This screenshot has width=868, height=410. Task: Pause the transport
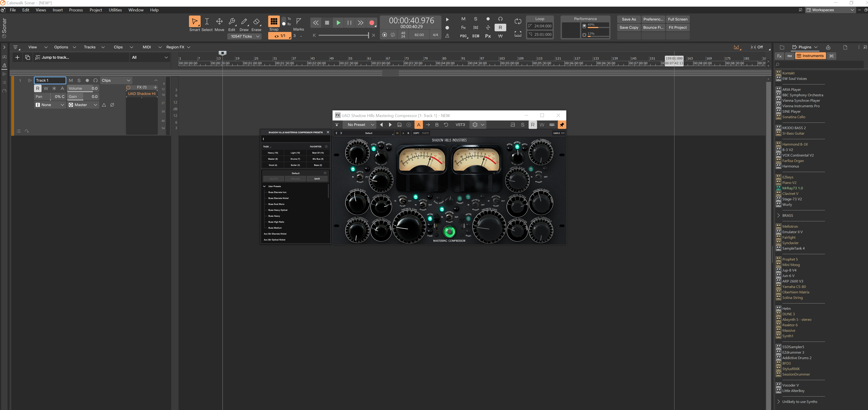(x=349, y=23)
